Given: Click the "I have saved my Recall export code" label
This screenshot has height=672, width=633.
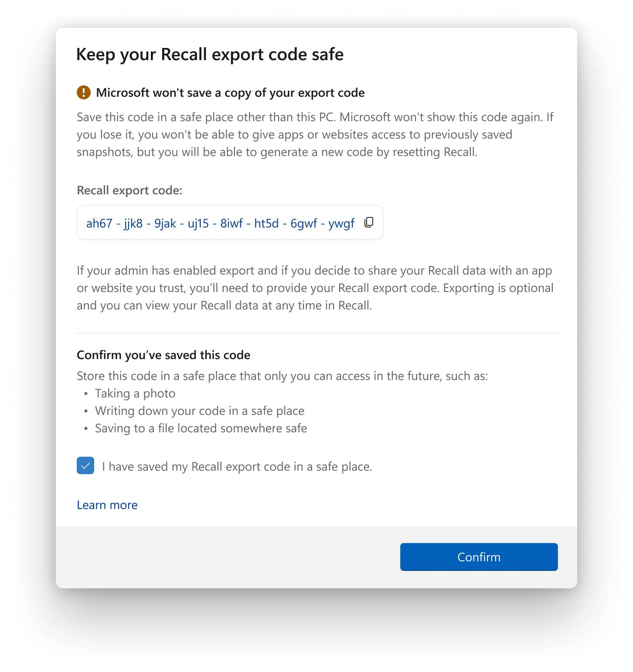Looking at the screenshot, I should (237, 467).
